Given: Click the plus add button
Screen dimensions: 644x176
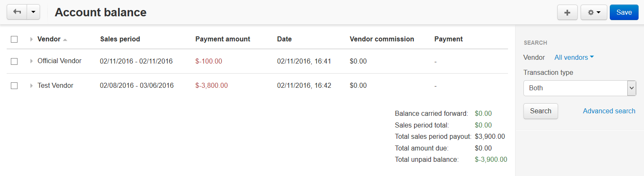Looking at the screenshot, I should [x=567, y=13].
